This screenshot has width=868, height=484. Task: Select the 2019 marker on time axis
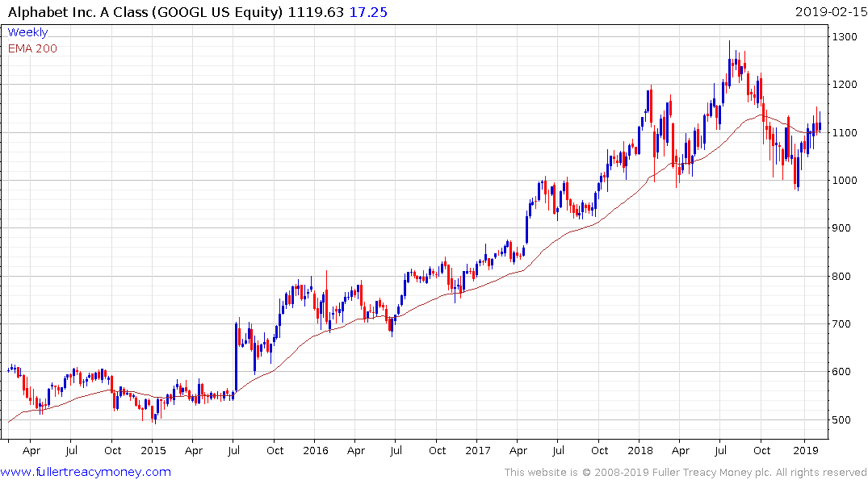pos(806,450)
